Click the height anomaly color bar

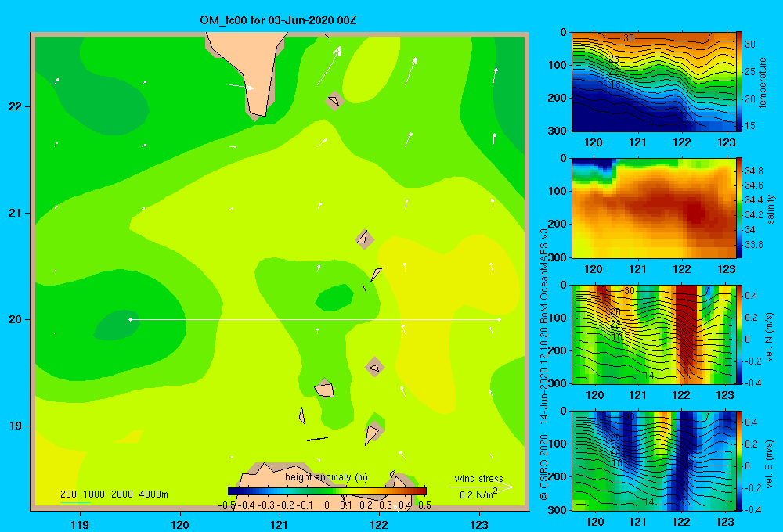[327, 491]
